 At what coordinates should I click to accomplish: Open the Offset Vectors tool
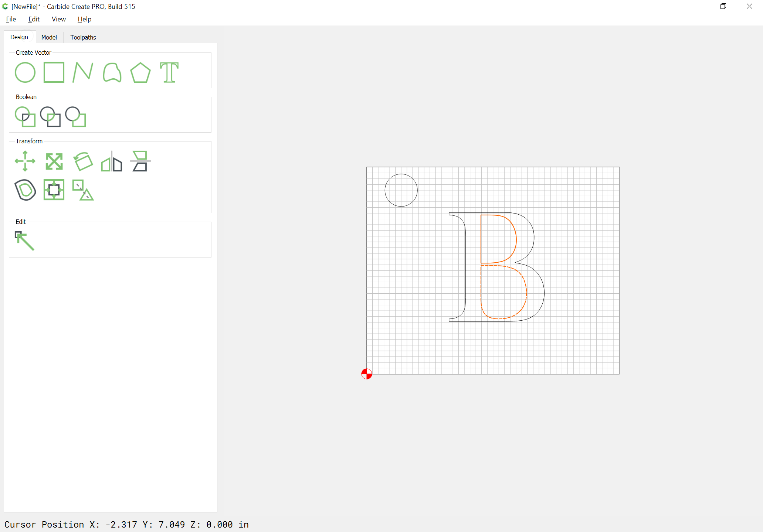pos(25,190)
